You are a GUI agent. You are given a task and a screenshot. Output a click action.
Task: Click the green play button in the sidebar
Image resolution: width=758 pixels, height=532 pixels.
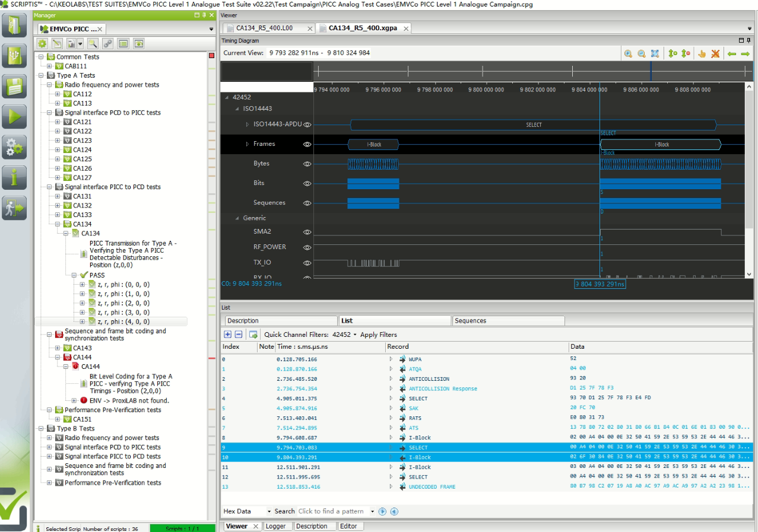(x=15, y=116)
